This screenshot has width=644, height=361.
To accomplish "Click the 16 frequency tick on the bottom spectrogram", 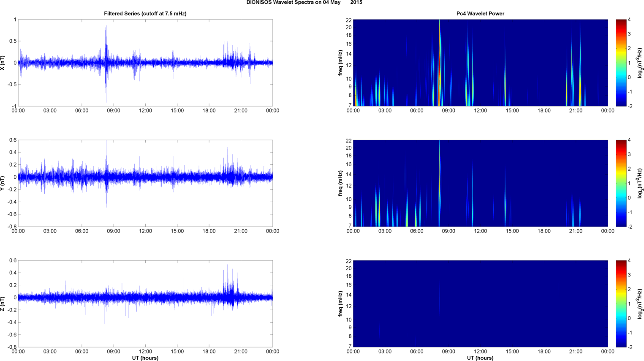I will coord(349,285).
